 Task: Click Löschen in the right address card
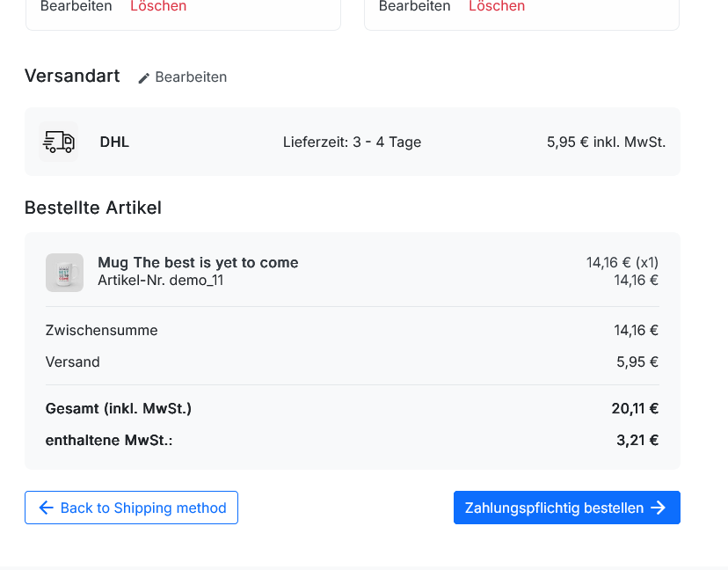pyautogui.click(x=497, y=6)
